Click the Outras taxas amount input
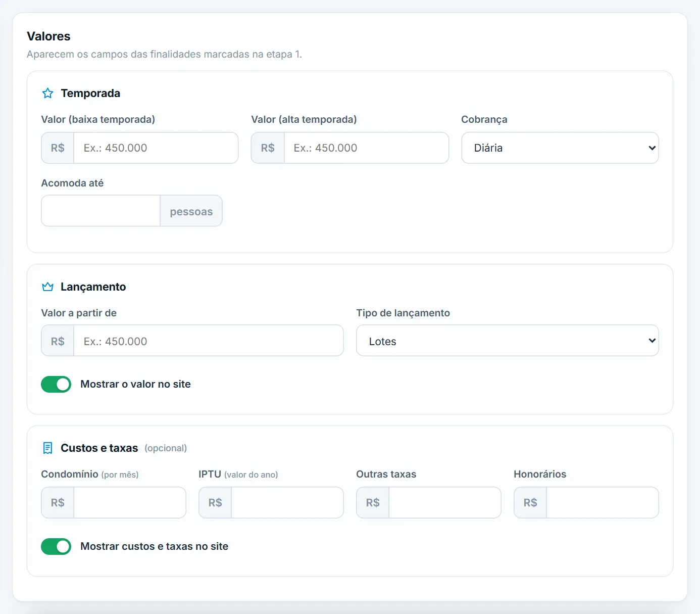The image size is (700, 614). (x=445, y=502)
